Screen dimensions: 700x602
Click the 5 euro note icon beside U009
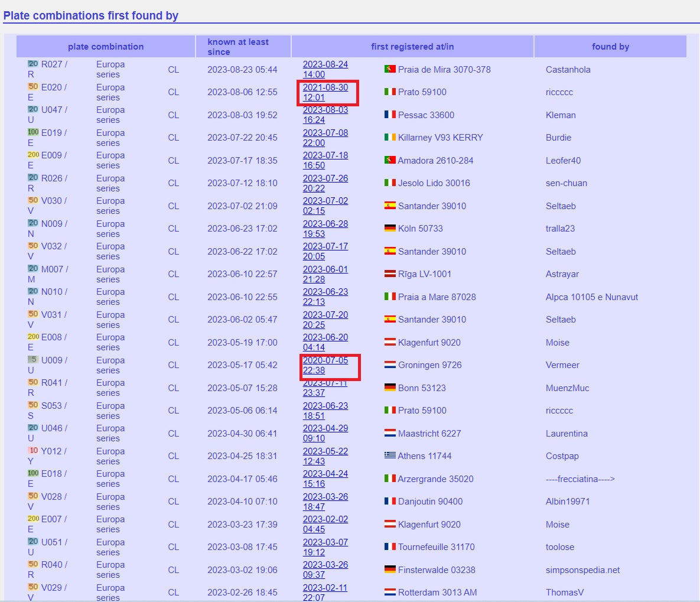tap(33, 360)
